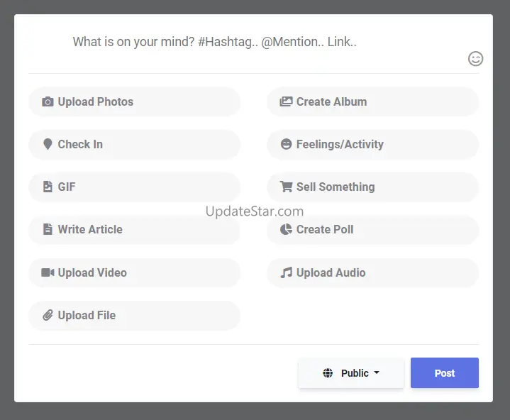The image size is (510, 420).
Task: Click the Create Poll pie chart icon
Action: (286, 230)
